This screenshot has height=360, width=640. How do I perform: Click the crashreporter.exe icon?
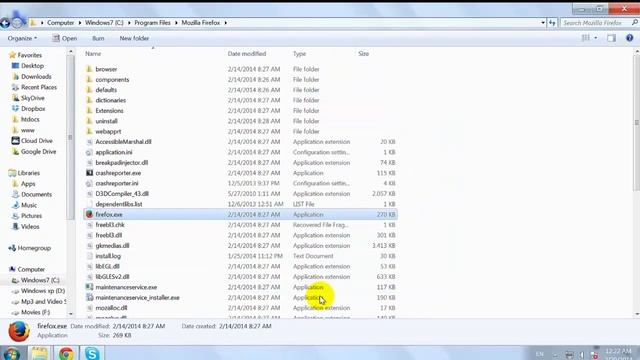pos(89,173)
